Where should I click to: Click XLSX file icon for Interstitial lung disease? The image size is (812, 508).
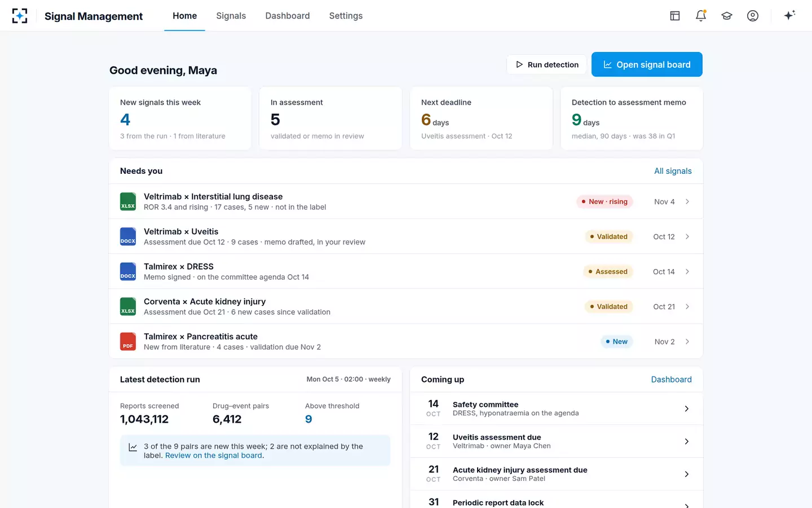coord(128,202)
